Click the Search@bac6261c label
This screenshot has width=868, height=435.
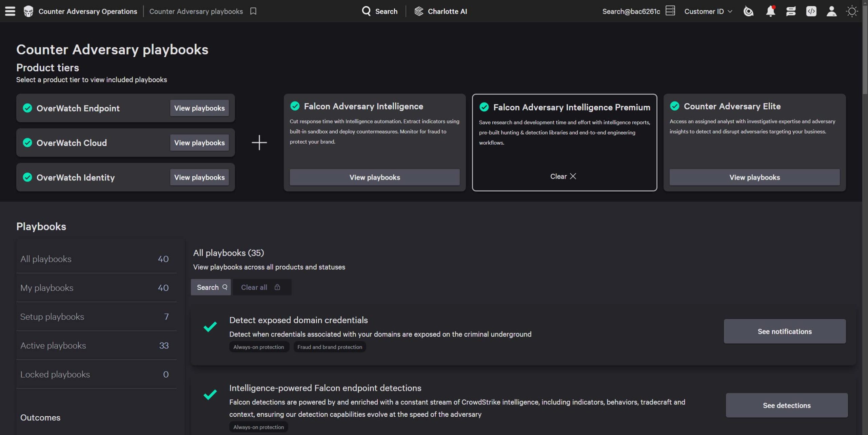(631, 11)
